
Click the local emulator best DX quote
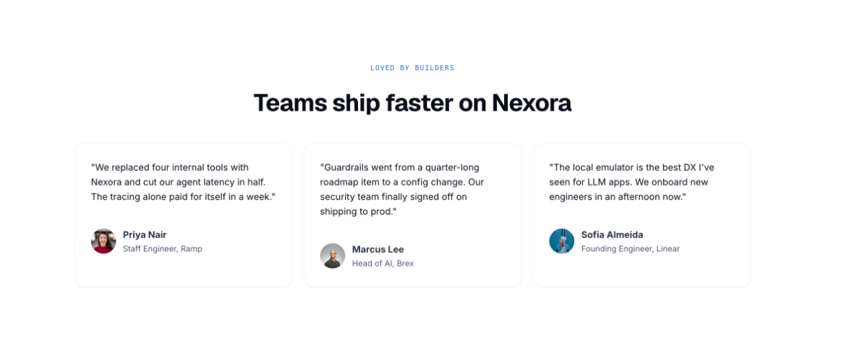coord(631,182)
